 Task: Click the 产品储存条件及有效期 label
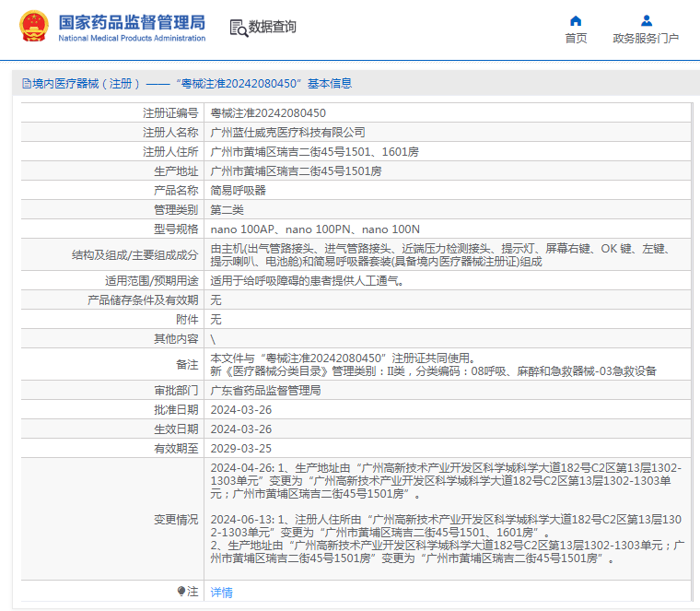[143, 300]
